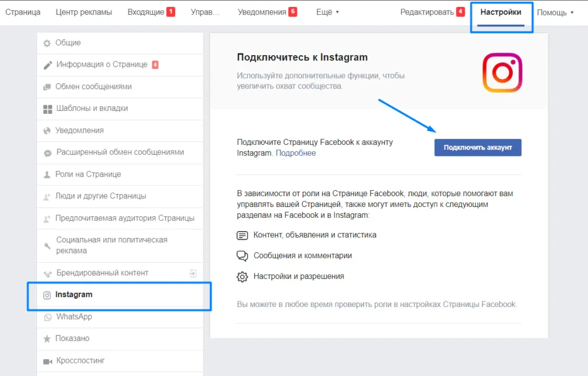588x376 pixels.
Task: Open the Входящие tab
Action: click(x=151, y=12)
